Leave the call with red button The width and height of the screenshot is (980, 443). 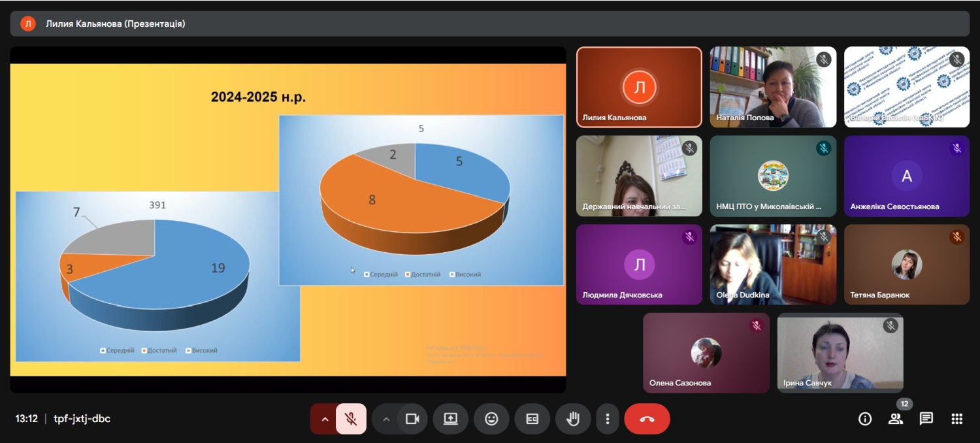pos(647,419)
